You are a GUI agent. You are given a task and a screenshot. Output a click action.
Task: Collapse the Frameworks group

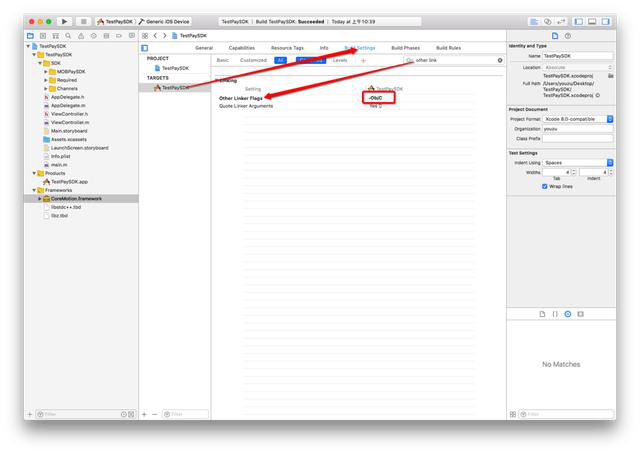34,190
